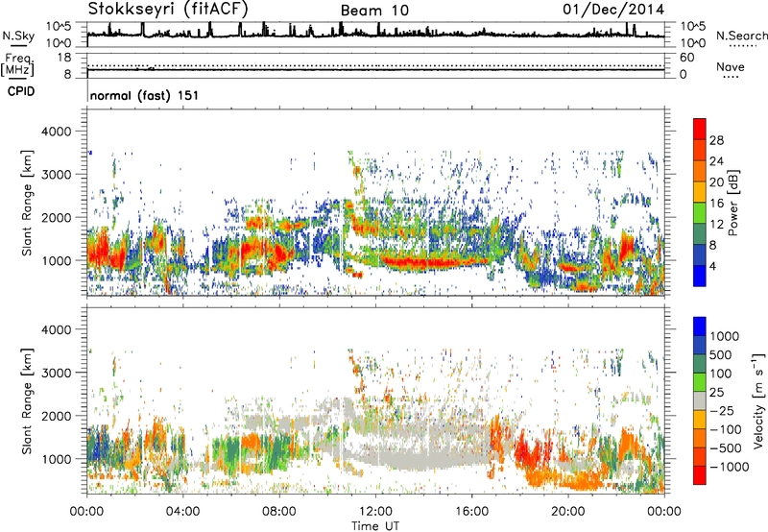Click the "20:00" time axis label

coord(568,512)
